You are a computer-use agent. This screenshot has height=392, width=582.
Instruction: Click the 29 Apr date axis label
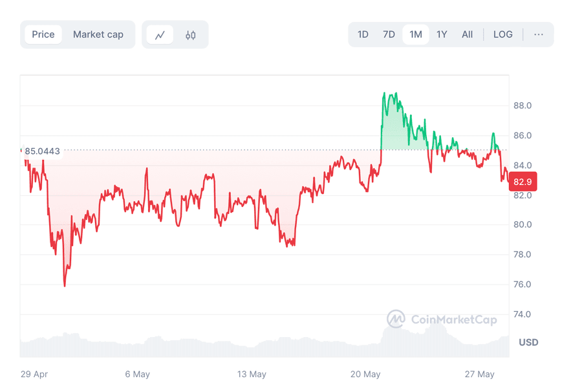(x=34, y=375)
